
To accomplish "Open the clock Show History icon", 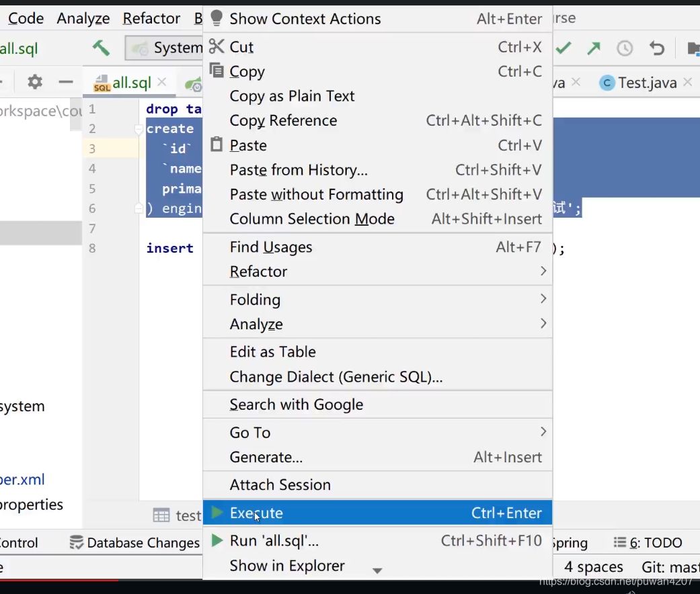I will coord(625,48).
